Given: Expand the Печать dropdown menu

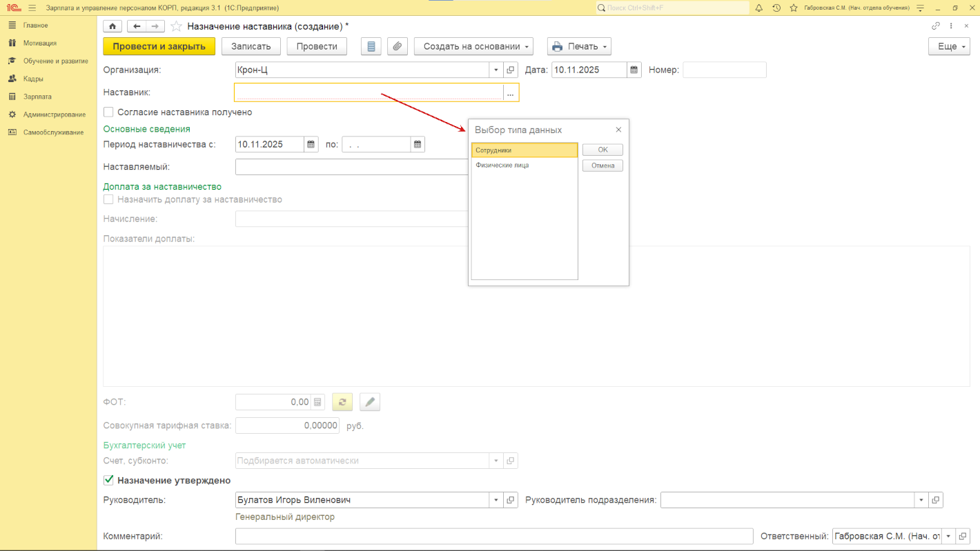Looking at the screenshot, I should coord(579,46).
